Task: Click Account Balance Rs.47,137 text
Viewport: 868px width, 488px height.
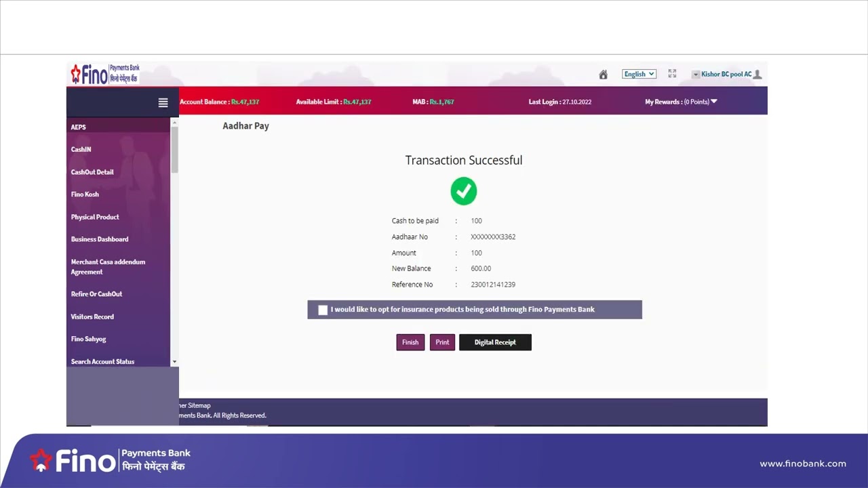Action: tap(220, 102)
